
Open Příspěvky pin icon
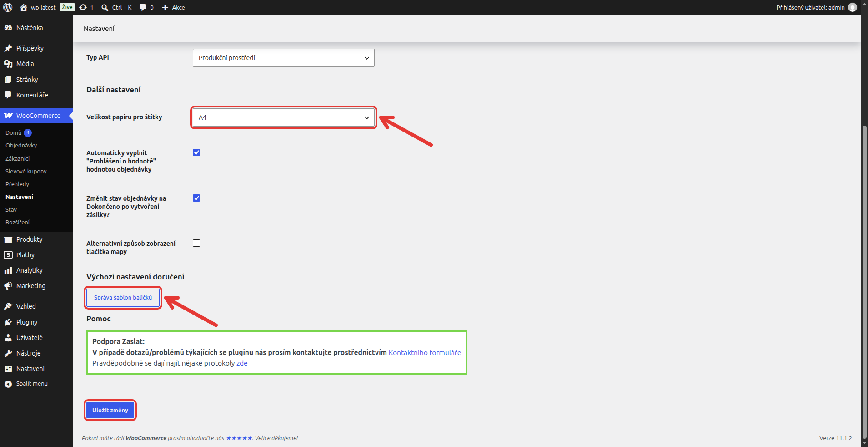pyautogui.click(x=8, y=48)
